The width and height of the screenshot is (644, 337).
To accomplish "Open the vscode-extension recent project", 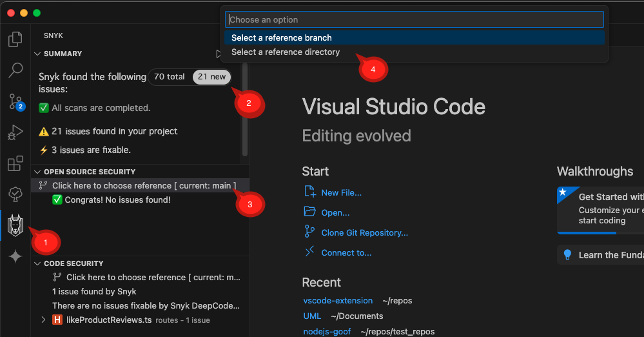I will 338,300.
